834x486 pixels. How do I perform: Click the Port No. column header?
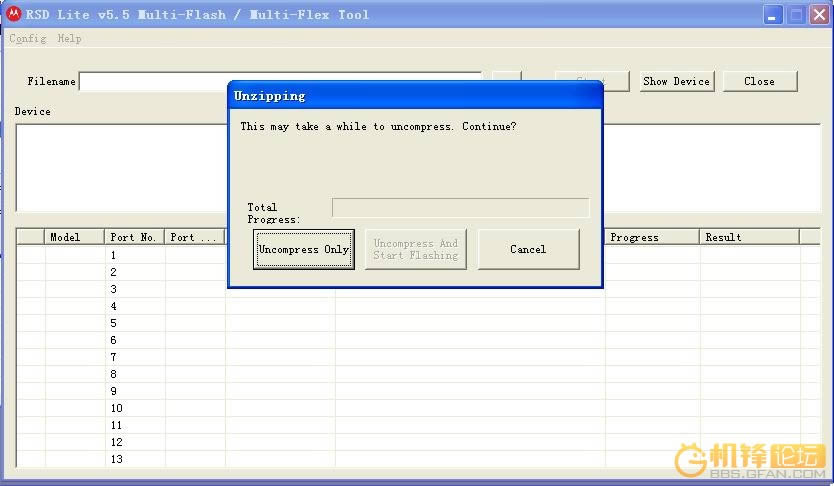(x=134, y=237)
